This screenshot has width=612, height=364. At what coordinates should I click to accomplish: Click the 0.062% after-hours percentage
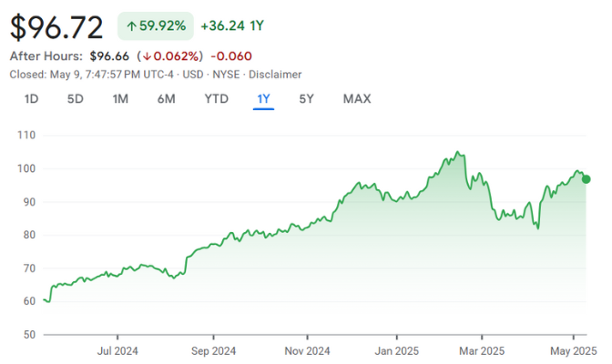click(x=176, y=56)
